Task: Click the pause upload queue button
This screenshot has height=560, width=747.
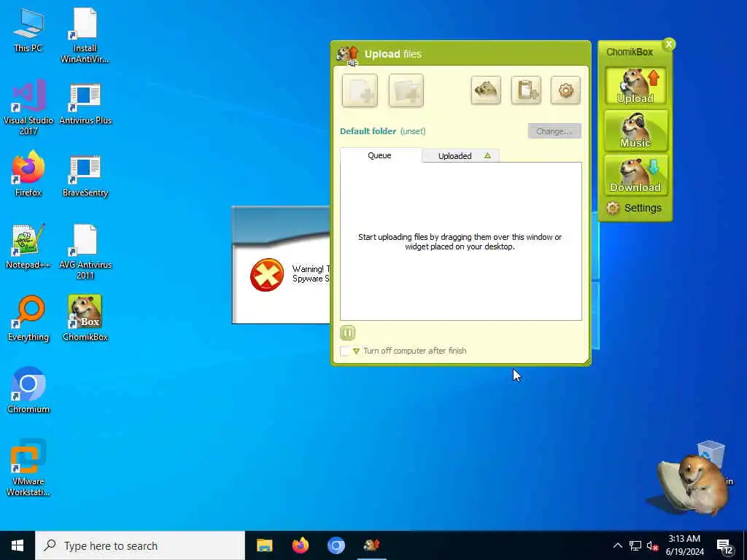Action: point(348,332)
